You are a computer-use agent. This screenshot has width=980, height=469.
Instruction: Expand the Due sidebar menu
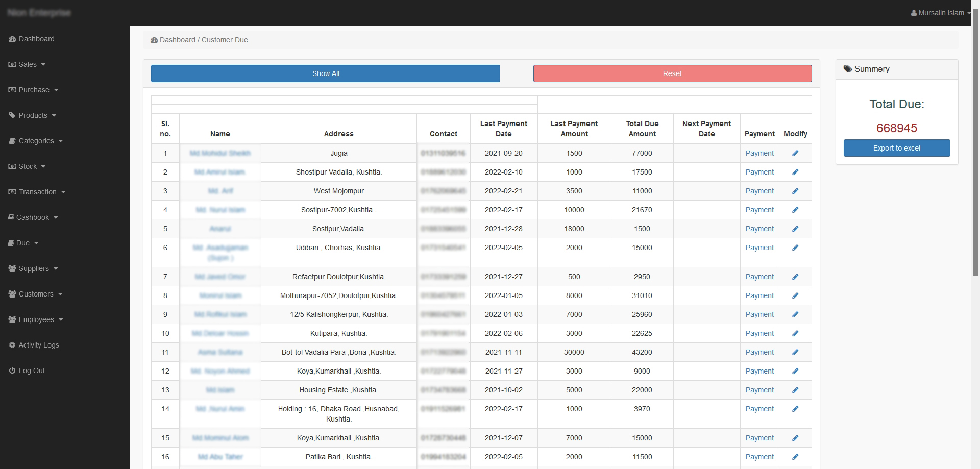pyautogui.click(x=23, y=243)
